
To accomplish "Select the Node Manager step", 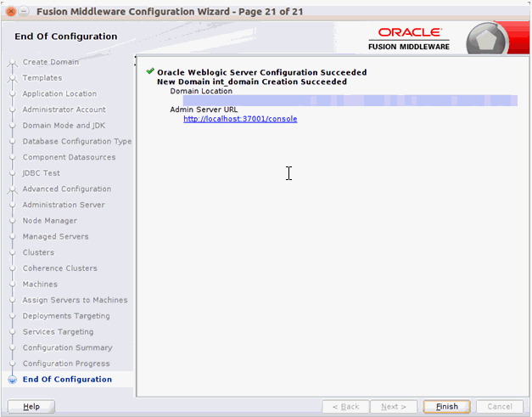I will click(50, 221).
